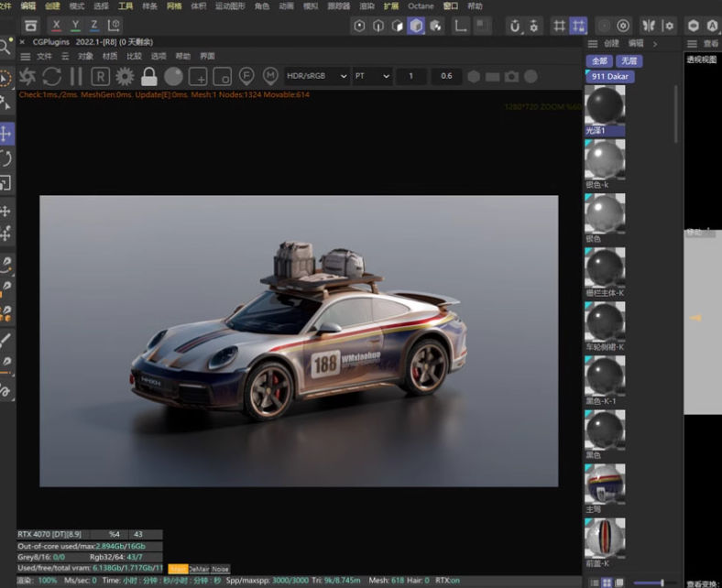Open Octane settings gear icon
Screen dimensions: 722x588
point(125,76)
